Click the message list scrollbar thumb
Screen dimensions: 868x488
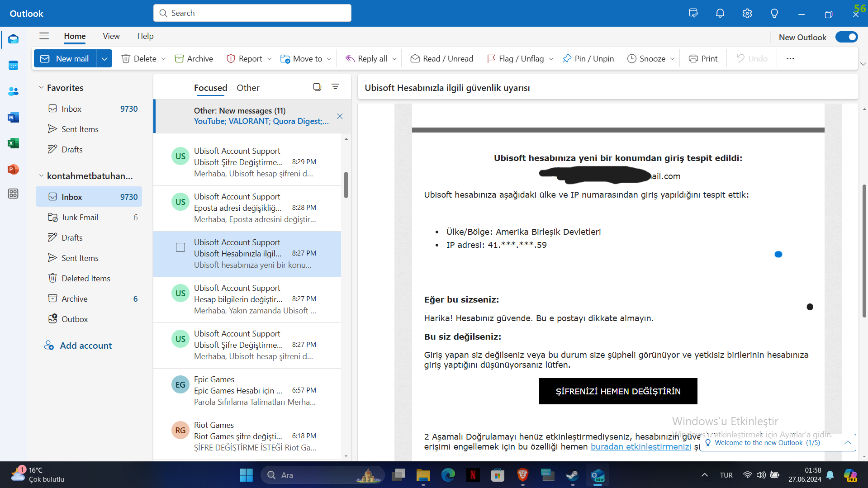click(x=346, y=185)
